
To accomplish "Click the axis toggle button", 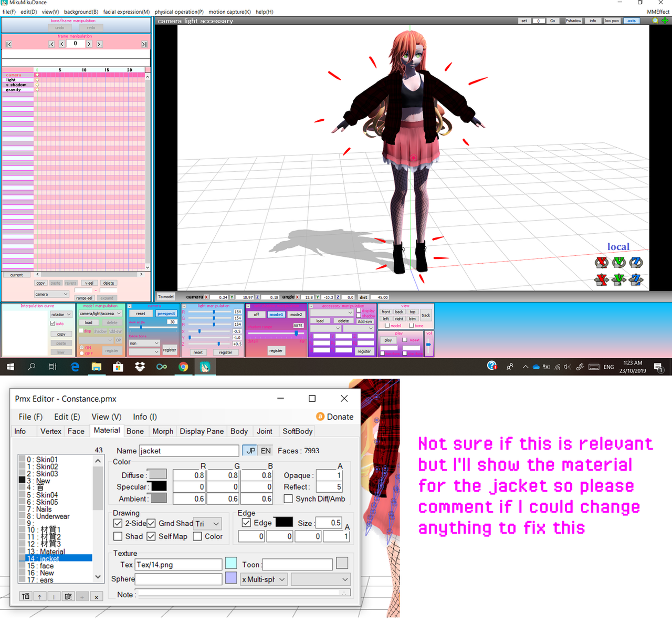I will (632, 21).
